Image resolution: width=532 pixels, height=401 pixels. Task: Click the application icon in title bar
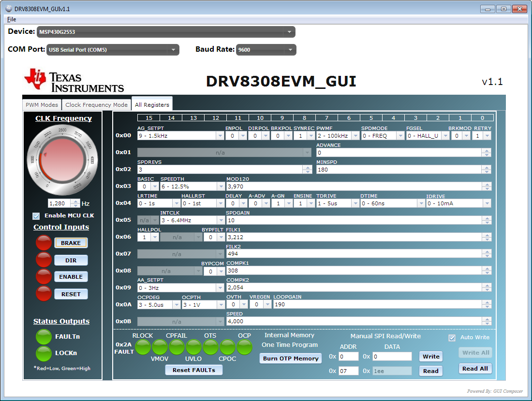click(x=9, y=9)
